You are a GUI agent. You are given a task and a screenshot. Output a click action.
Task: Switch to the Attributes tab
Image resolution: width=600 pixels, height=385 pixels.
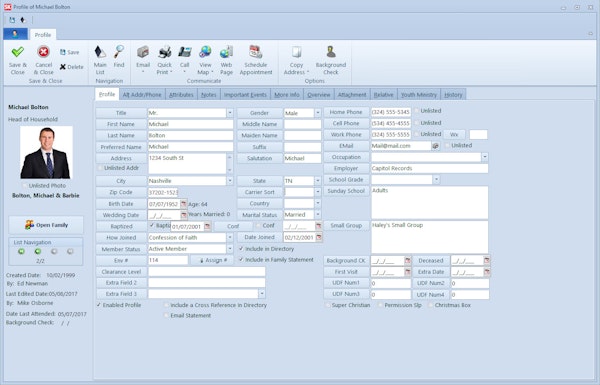181,95
